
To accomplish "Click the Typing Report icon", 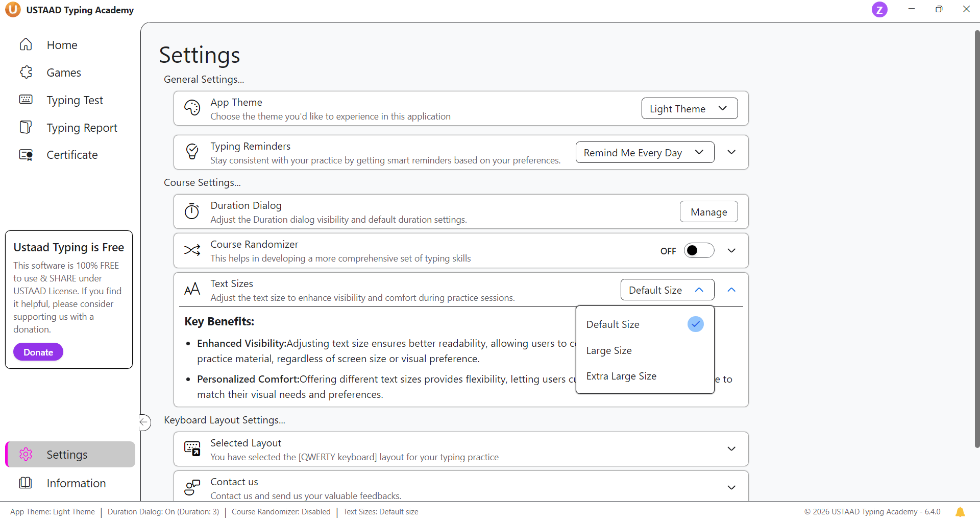I will pyautogui.click(x=26, y=127).
